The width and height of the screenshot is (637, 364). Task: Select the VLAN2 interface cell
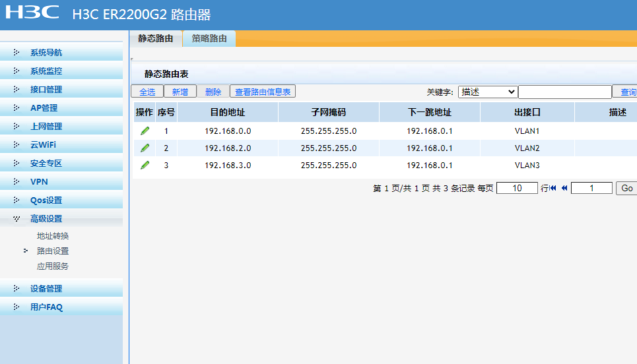527,148
